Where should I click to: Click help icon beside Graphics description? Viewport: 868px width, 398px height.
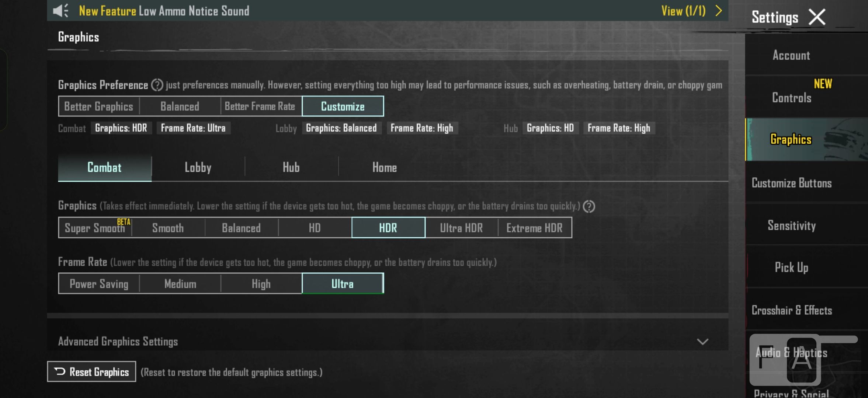[589, 206]
